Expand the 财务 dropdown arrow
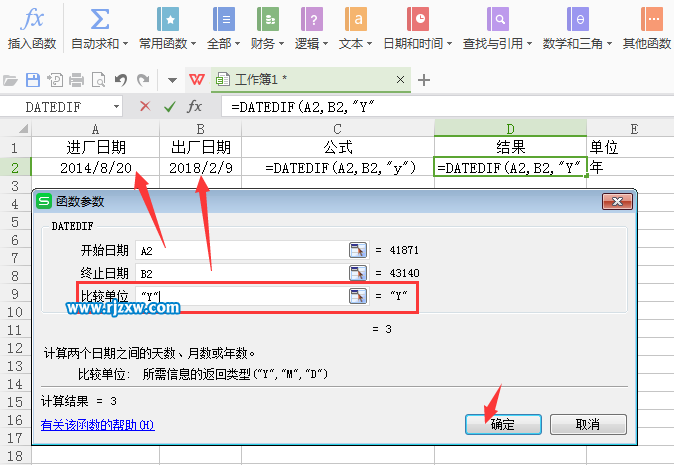The height and width of the screenshot is (465, 674). [282, 43]
